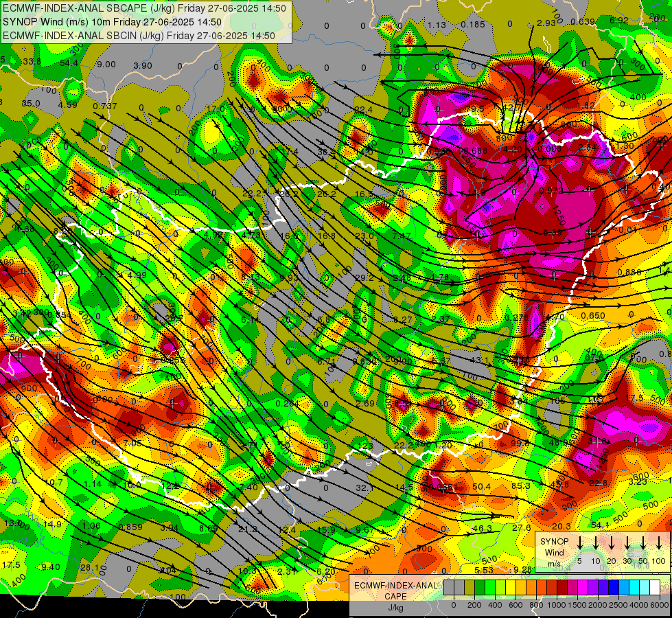Viewport: 672px width, 618px height.
Task: Click the '54.4' value on the map
Action: [x=69, y=63]
